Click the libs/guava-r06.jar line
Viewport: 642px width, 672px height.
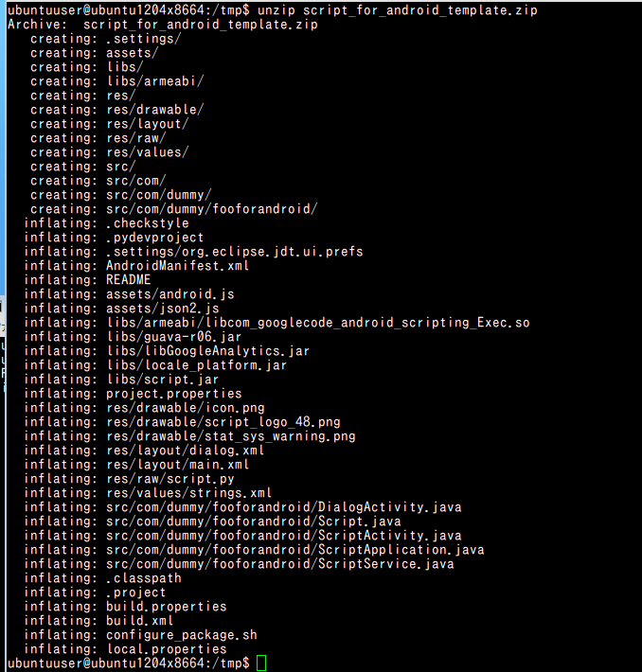click(133, 337)
